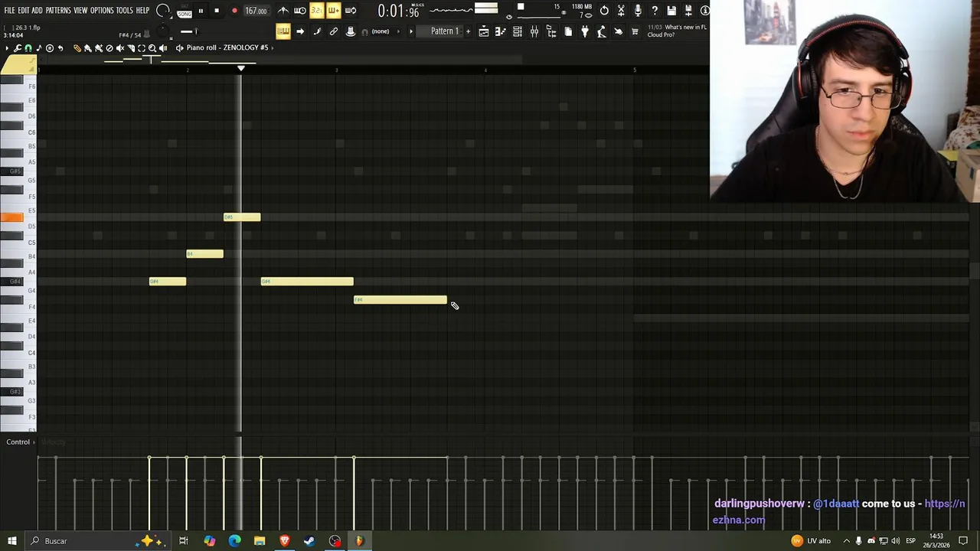Select the mute tool speaker icon
Viewport: 980px width, 551px height.
tap(119, 48)
